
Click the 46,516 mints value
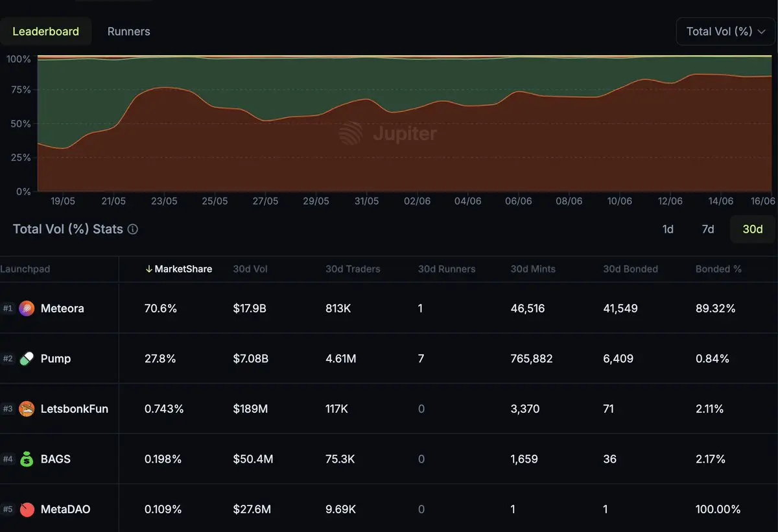click(x=528, y=308)
